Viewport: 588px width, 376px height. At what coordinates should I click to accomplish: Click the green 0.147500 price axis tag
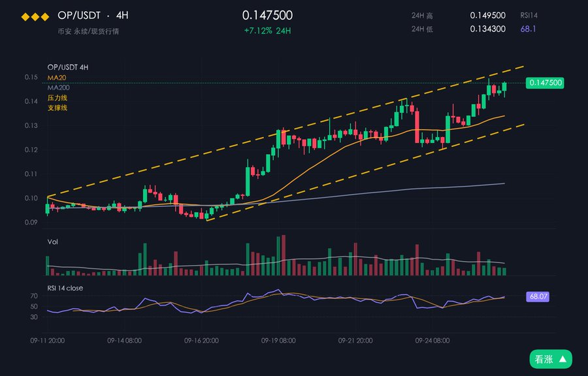pos(545,83)
